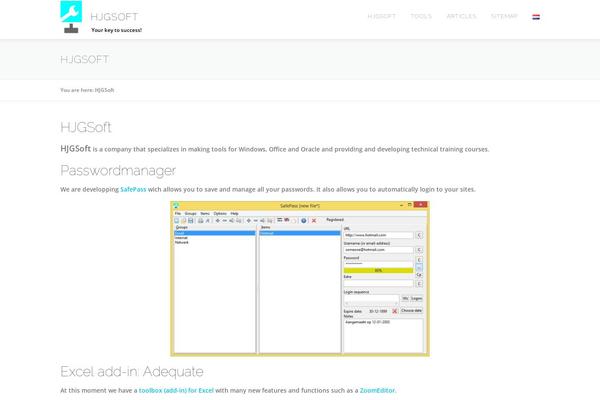Screen dimensions: 600x400
Task: Click the 'Excel add-in: Adequate' heading
Action: [132, 371]
